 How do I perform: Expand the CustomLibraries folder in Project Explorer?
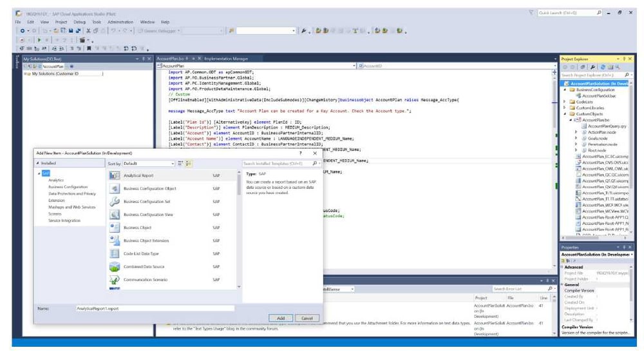point(564,108)
